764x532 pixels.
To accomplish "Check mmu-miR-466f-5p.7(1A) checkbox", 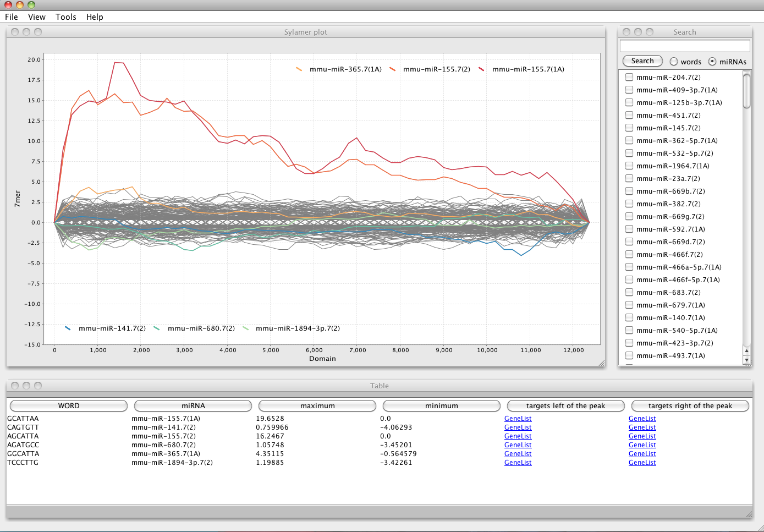I will point(629,279).
